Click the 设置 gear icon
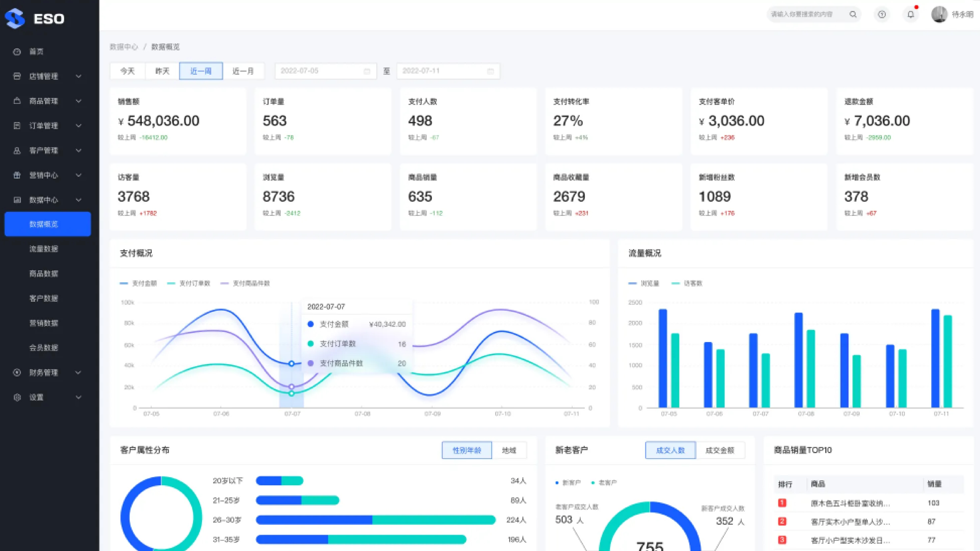Image resolution: width=980 pixels, height=551 pixels. click(x=17, y=397)
